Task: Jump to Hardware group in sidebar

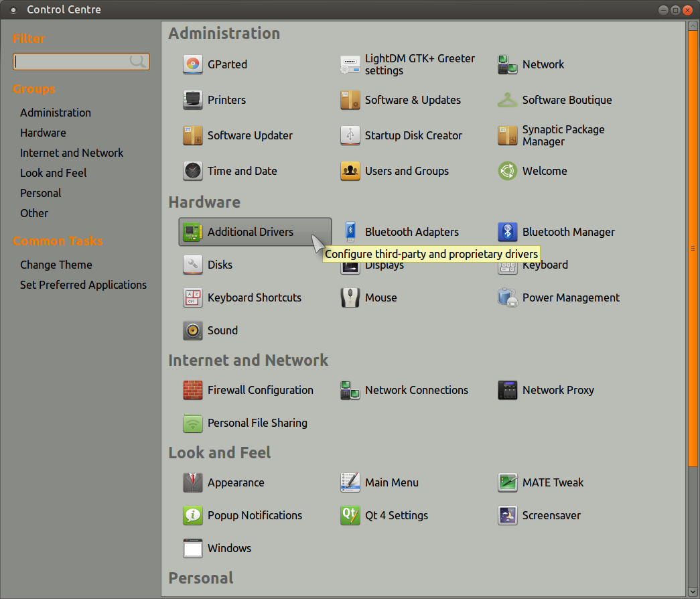Action: tap(43, 133)
